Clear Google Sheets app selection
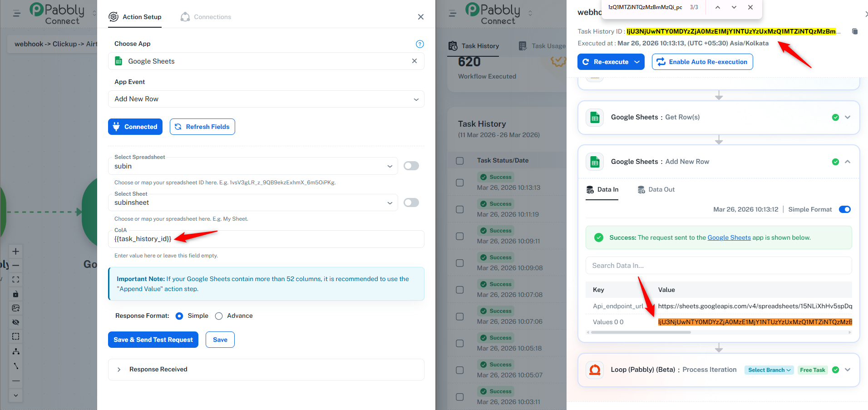Viewport: 868px width, 410px height. tap(414, 61)
